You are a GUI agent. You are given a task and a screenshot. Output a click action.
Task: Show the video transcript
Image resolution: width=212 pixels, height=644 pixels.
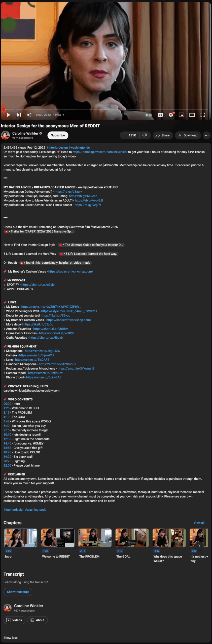click(18, 592)
